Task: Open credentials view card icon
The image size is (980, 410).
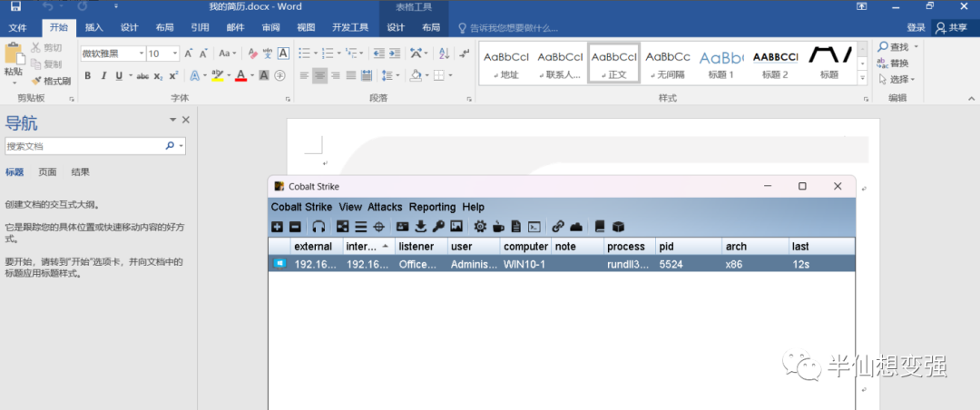Action: (x=403, y=226)
